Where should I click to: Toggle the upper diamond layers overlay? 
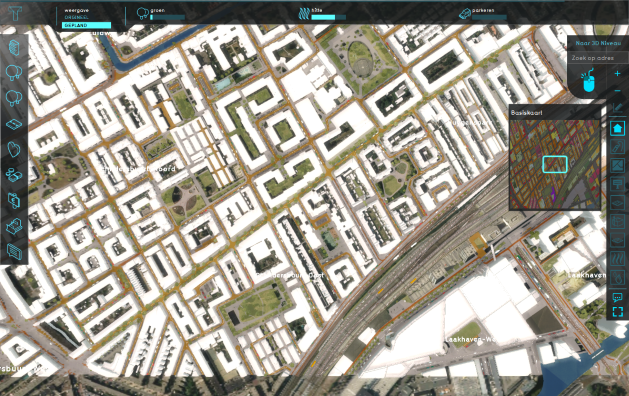[617, 203]
